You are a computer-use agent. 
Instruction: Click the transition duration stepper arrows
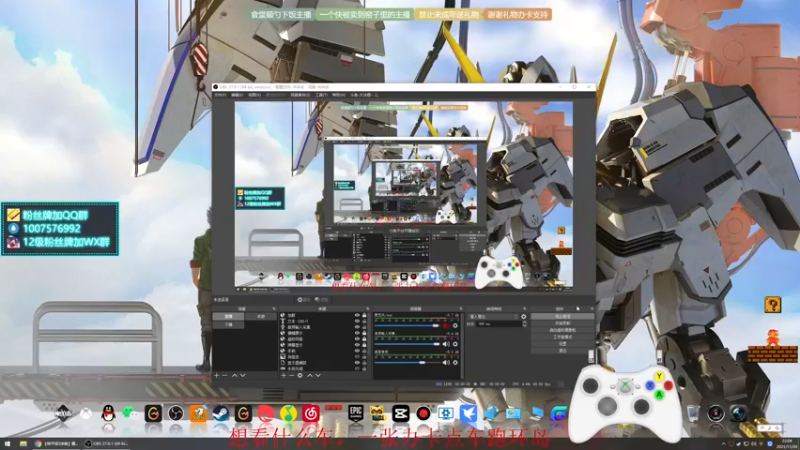[x=524, y=324]
